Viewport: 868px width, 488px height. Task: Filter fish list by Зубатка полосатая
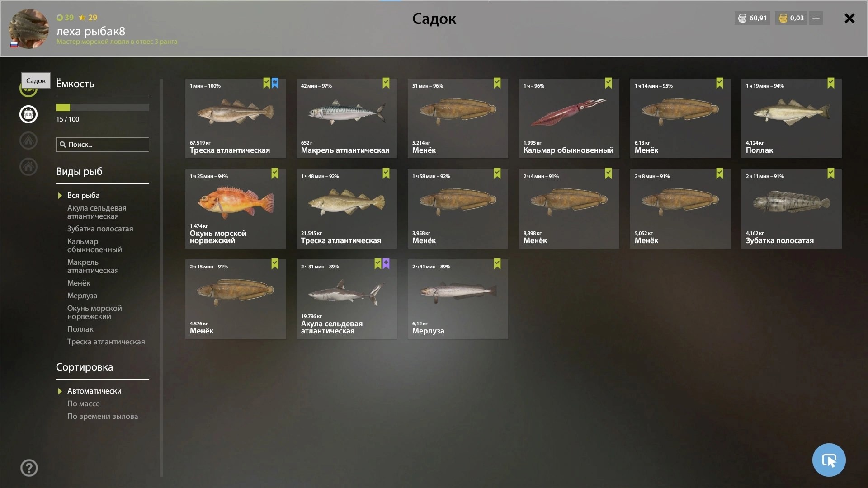pyautogui.click(x=100, y=229)
